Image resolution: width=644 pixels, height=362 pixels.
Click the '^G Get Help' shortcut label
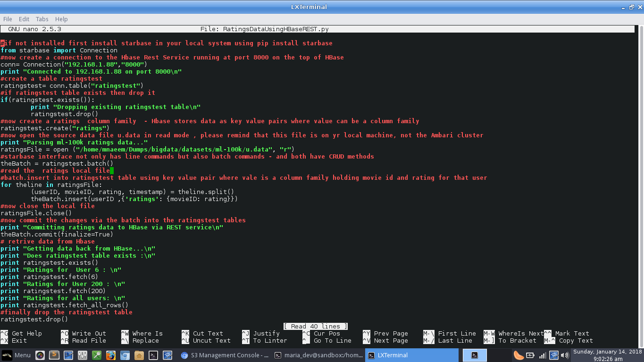click(21, 333)
